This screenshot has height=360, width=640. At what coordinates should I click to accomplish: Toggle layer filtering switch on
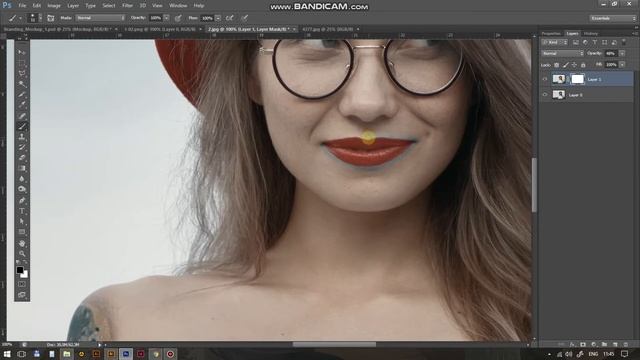pyautogui.click(x=624, y=42)
